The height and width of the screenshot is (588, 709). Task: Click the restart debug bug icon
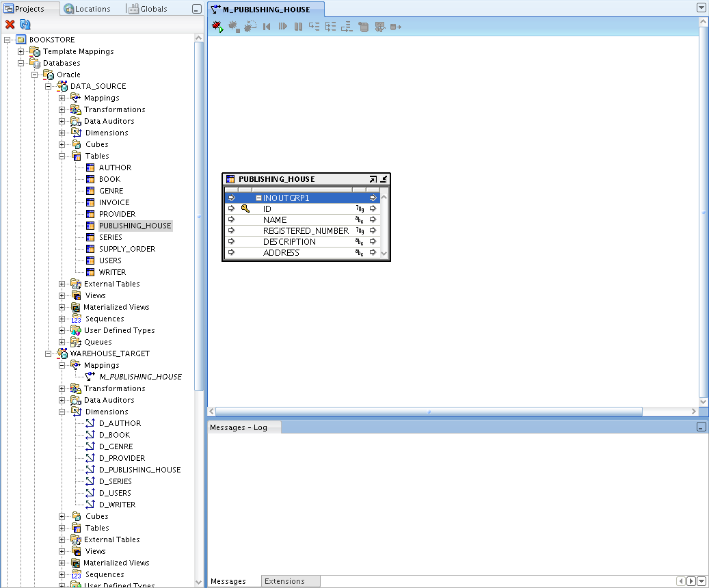point(250,27)
